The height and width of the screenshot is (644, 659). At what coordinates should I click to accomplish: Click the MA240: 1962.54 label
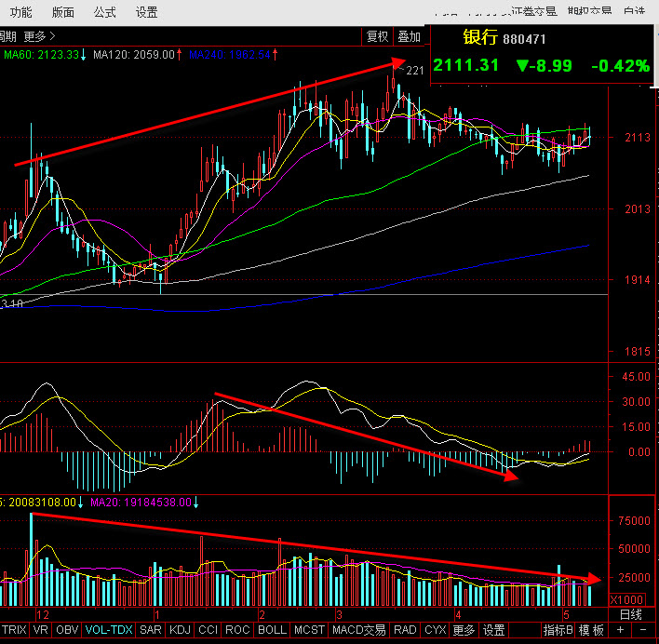pos(230,55)
